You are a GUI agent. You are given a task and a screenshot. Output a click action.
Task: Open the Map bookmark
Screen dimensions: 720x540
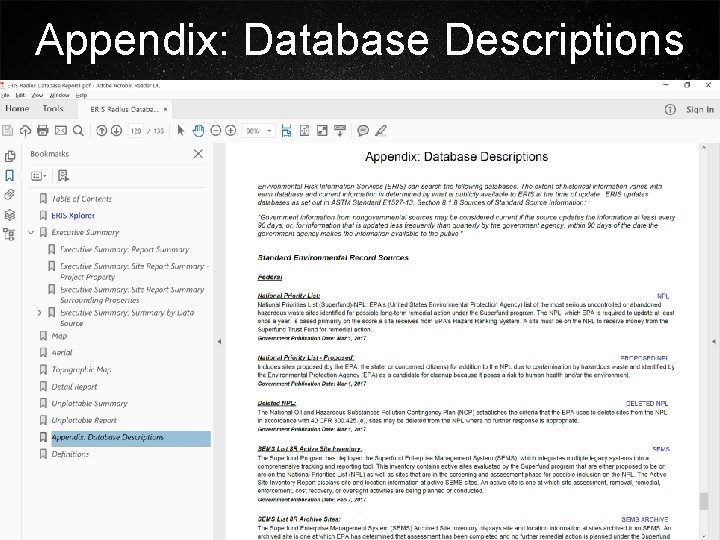(59, 336)
